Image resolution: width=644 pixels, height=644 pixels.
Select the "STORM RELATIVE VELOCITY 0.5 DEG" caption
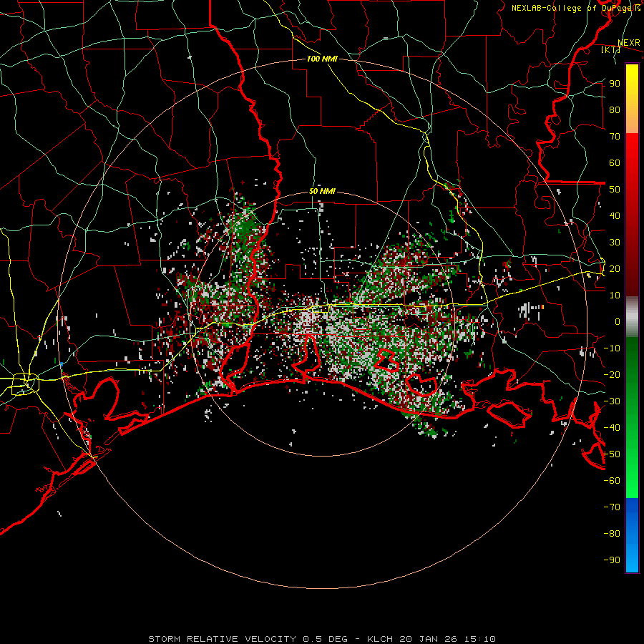point(248,639)
